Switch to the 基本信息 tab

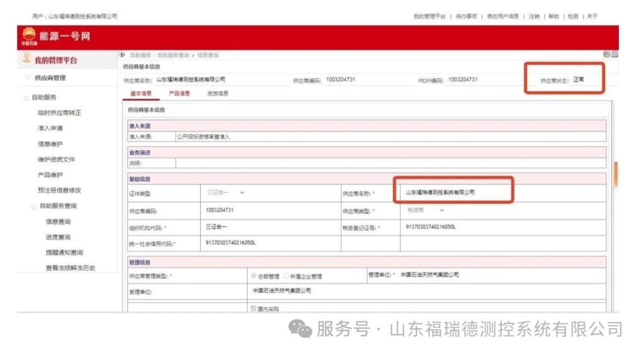pos(141,94)
